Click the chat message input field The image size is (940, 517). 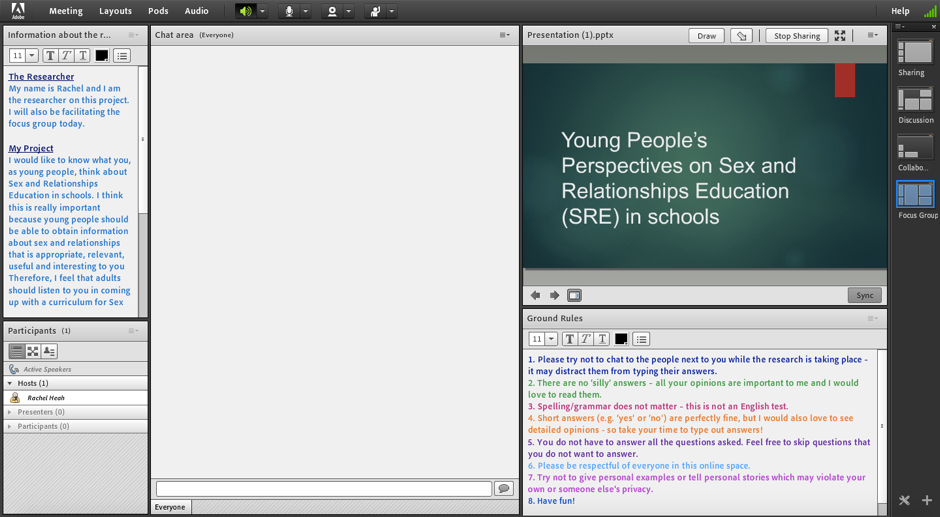pos(324,489)
